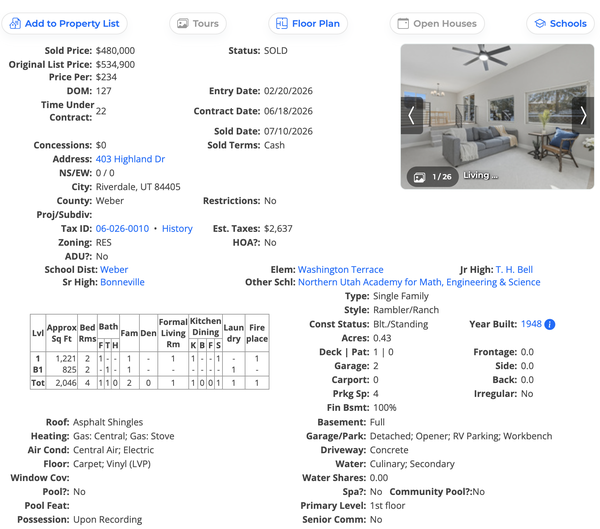Click the Culinary; Secondary water value

pyautogui.click(x=412, y=464)
